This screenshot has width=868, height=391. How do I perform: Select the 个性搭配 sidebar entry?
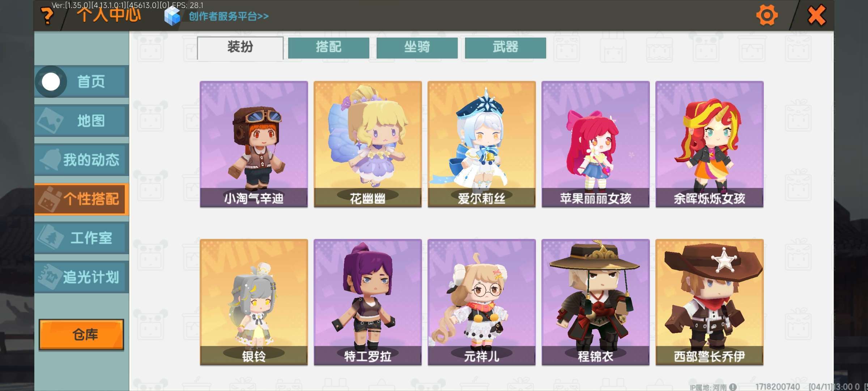pyautogui.click(x=82, y=199)
